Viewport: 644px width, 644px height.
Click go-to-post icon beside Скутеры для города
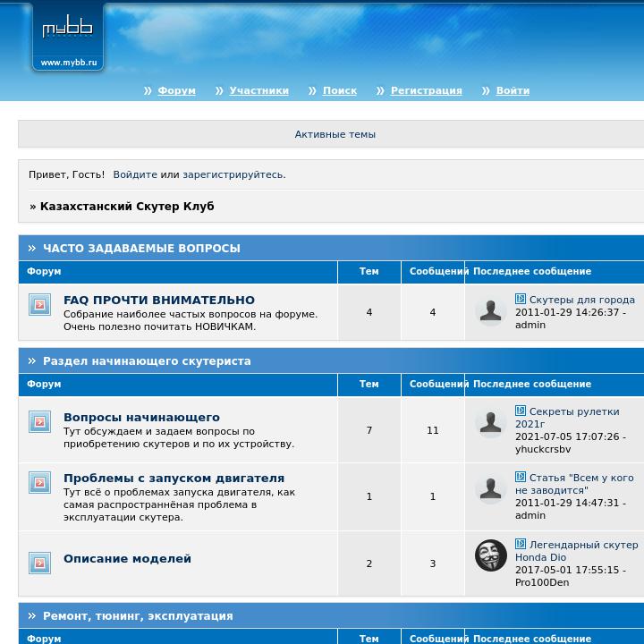[521, 299]
